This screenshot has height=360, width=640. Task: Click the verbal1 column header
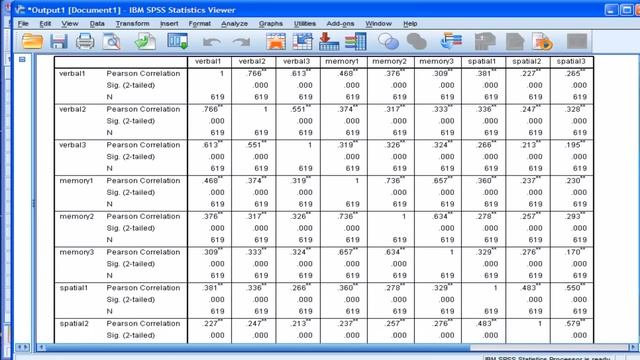tap(208, 61)
